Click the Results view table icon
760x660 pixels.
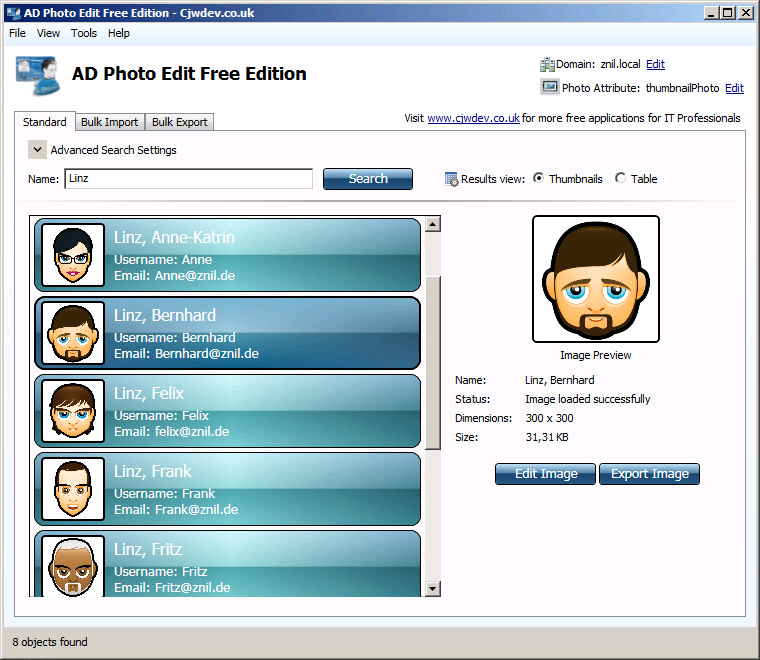coord(451,179)
